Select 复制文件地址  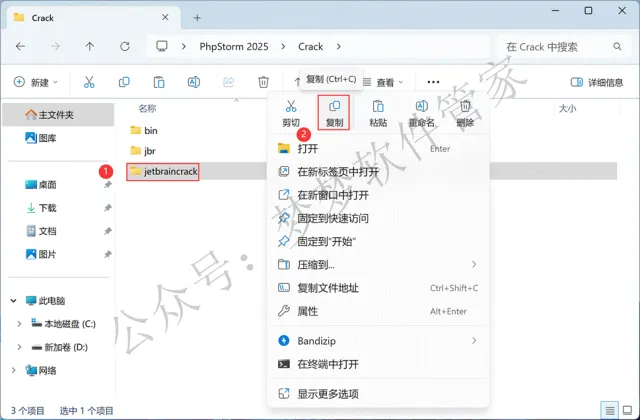[378, 288]
